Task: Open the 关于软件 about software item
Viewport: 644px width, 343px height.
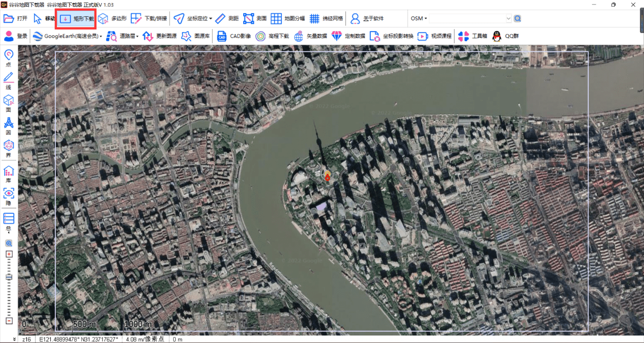Action: pos(367,19)
